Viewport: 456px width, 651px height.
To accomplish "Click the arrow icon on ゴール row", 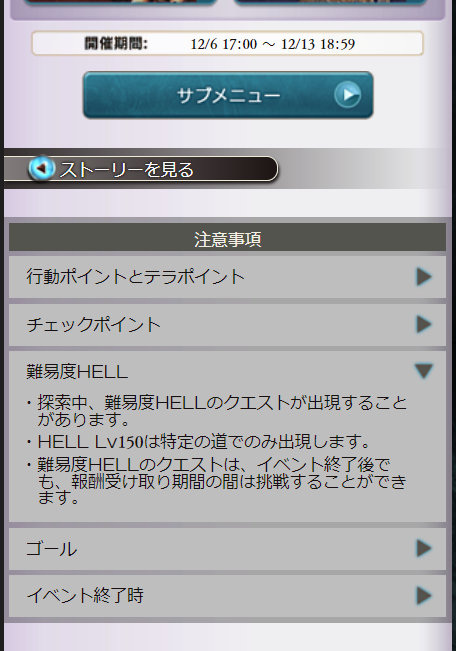I will (x=424, y=548).
